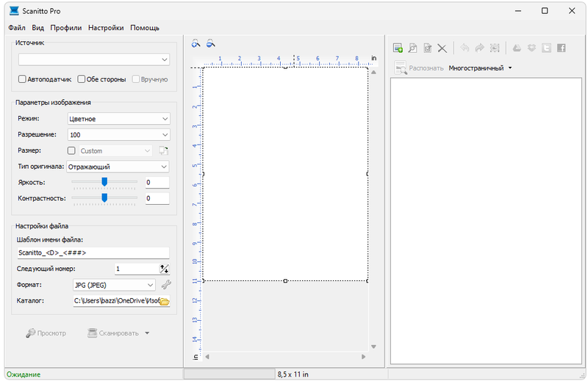Open the Формат dropdown showing JPG (JPEG)

pos(113,285)
